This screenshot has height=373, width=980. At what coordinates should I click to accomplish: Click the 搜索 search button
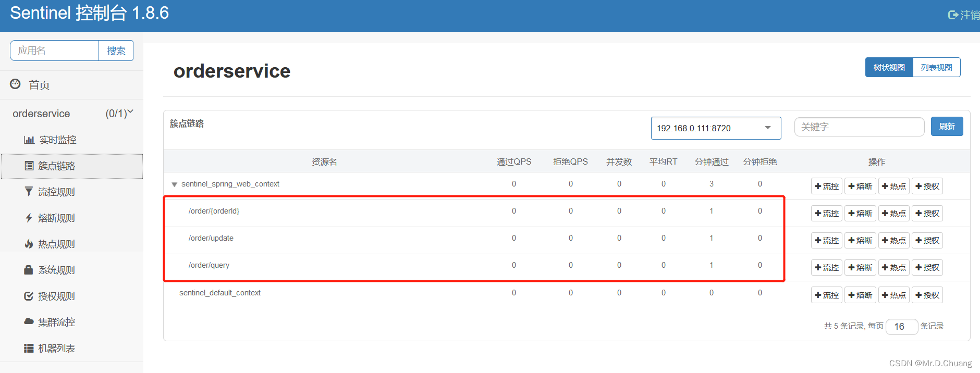(x=116, y=51)
